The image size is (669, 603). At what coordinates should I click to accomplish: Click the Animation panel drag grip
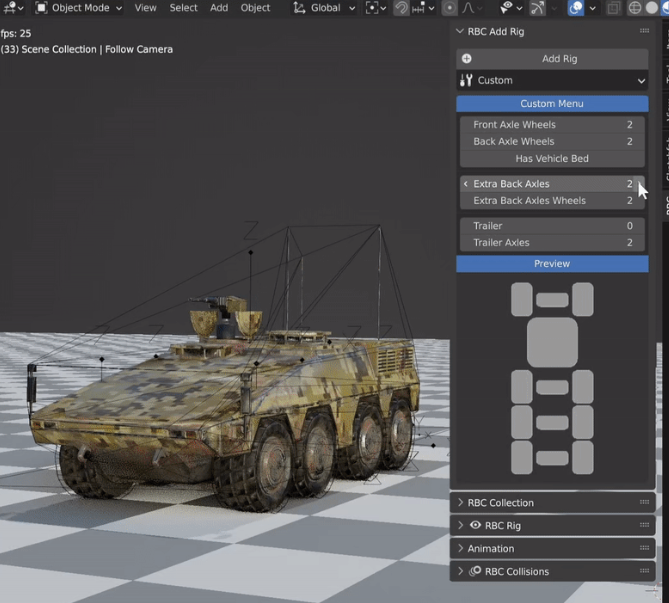click(x=644, y=548)
